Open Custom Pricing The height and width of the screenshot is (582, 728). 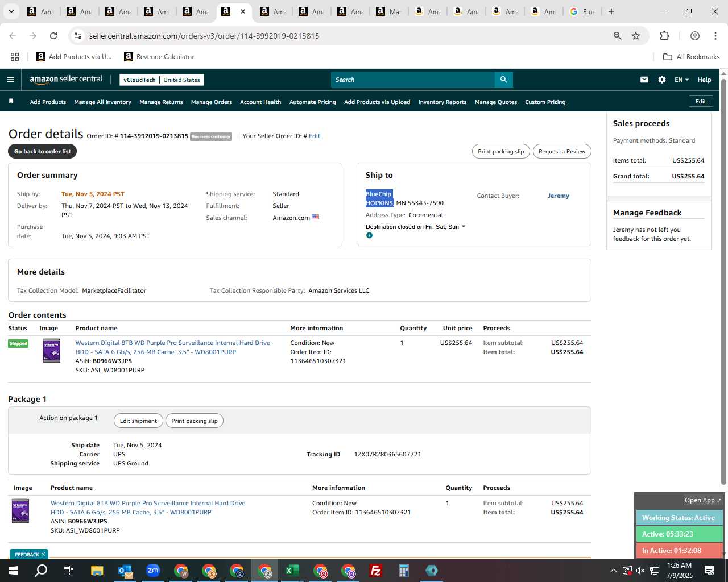click(x=545, y=102)
